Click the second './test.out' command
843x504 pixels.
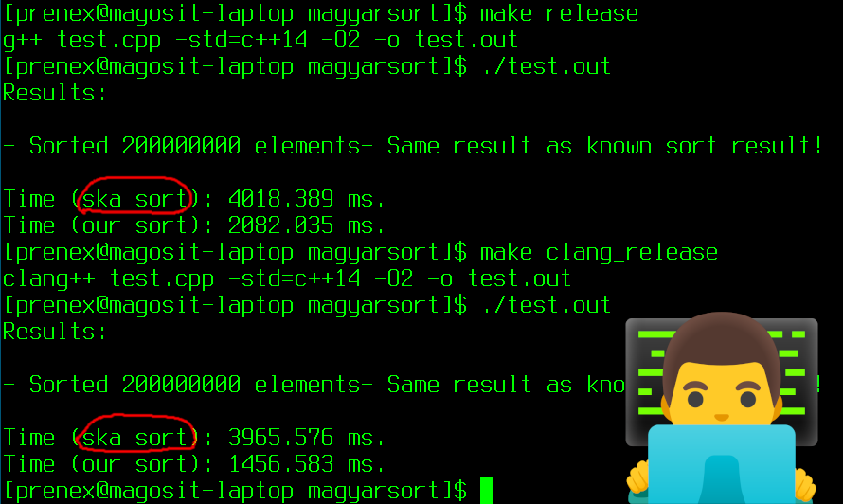546,305
